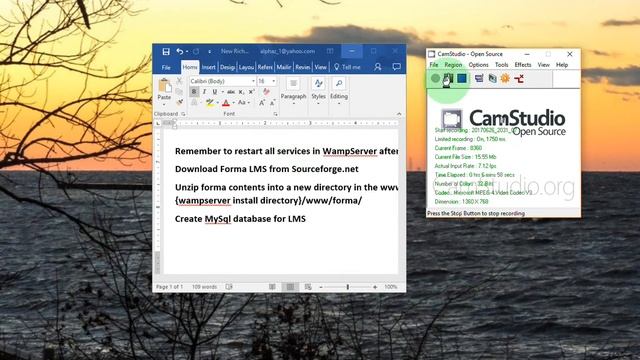Image resolution: width=640 pixels, height=360 pixels.
Task: Switch to the Insert ribbon tab
Action: pos(208,67)
